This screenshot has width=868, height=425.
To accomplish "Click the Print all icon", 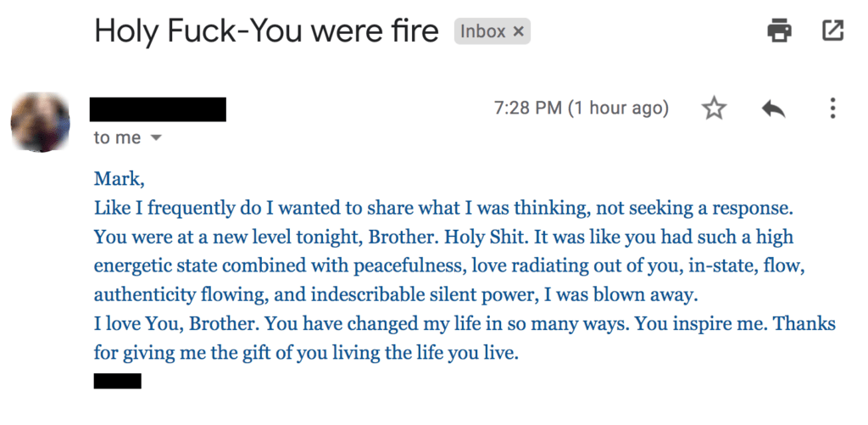I will click(779, 31).
